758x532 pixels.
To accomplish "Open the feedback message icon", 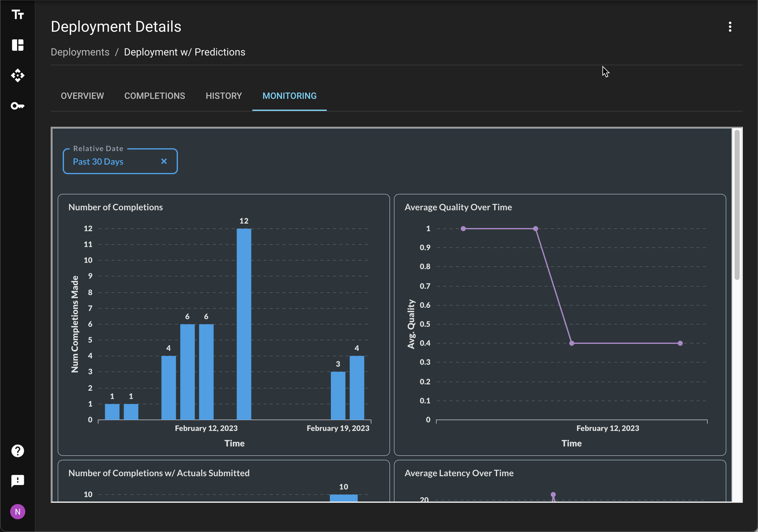I will pos(17,481).
